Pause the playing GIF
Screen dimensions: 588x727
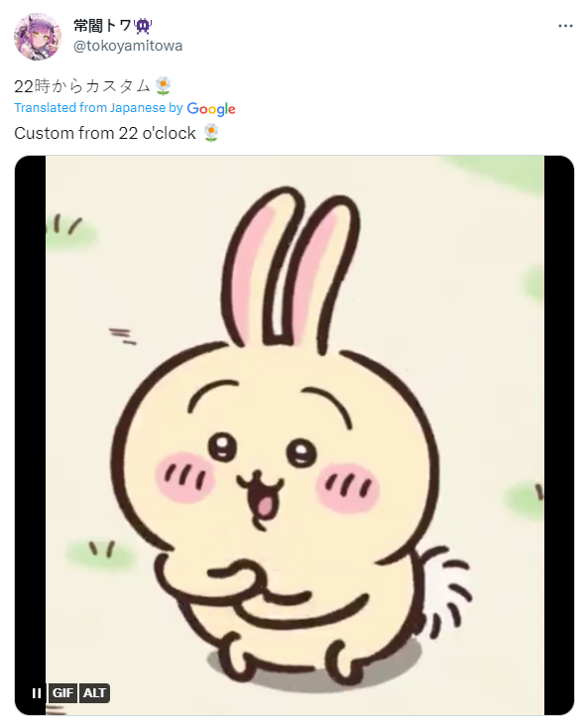tap(36, 693)
